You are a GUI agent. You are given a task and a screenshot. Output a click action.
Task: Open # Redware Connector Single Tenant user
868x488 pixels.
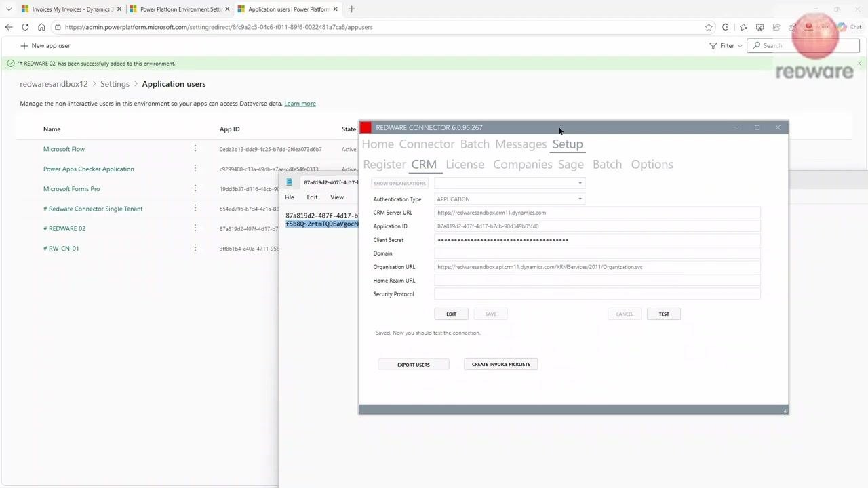coord(93,209)
